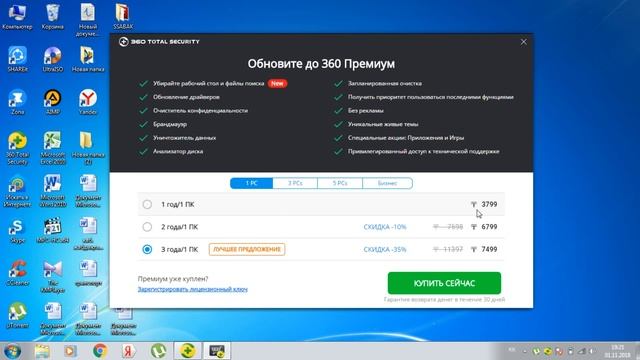Switch to the 3 PCs tab
Image resolution: width=640 pixels, height=360 pixels.
pyautogui.click(x=295, y=183)
